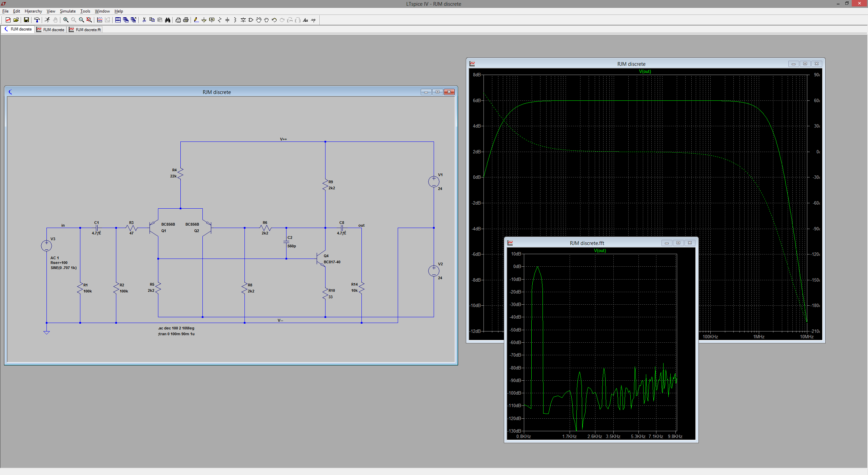Switch to the RJM discrete plot tab

point(50,30)
